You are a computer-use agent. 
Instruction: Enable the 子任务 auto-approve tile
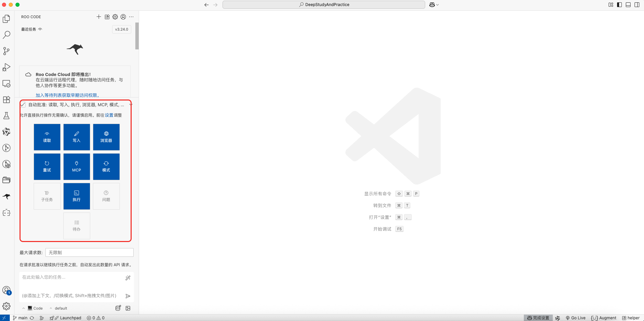pyautogui.click(x=47, y=196)
